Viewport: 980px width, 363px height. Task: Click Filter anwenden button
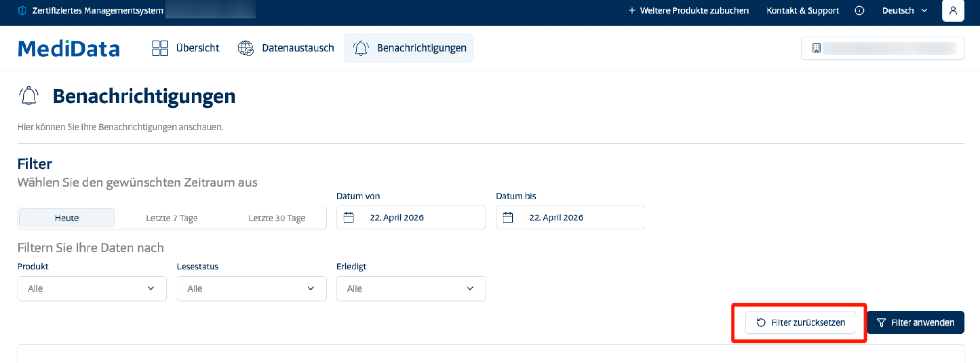[x=915, y=322]
